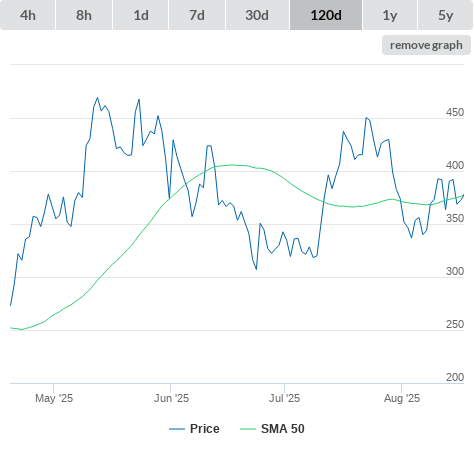This screenshot has width=474, height=455.
Task: Click the 450 y-axis label
Action: coord(455,112)
